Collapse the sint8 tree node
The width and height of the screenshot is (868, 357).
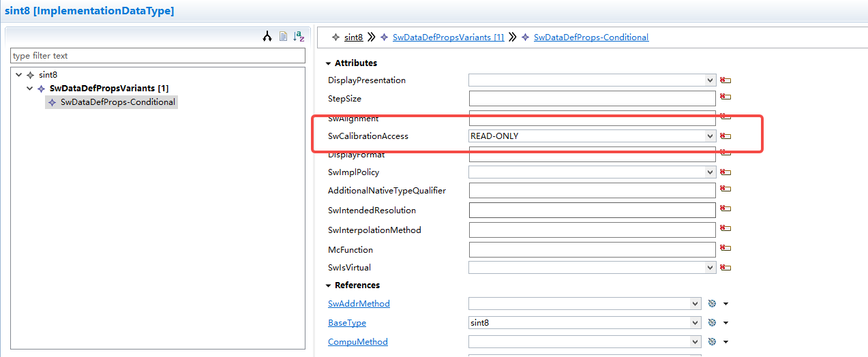[19, 75]
